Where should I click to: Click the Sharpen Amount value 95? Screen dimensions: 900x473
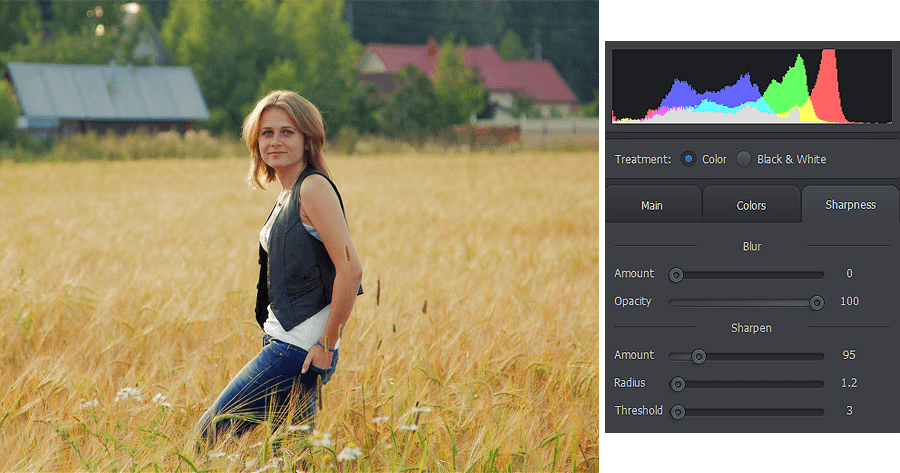click(849, 355)
